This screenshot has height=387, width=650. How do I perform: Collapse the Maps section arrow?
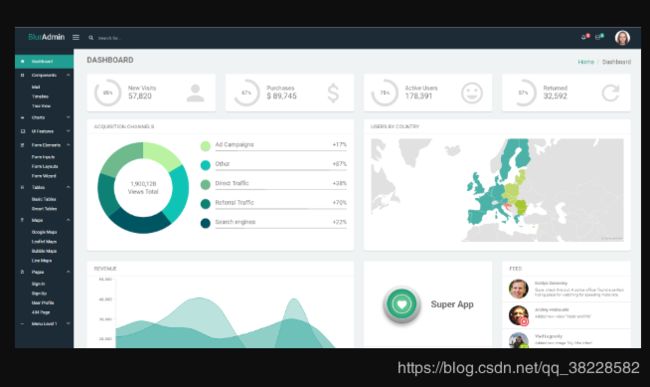pos(68,220)
